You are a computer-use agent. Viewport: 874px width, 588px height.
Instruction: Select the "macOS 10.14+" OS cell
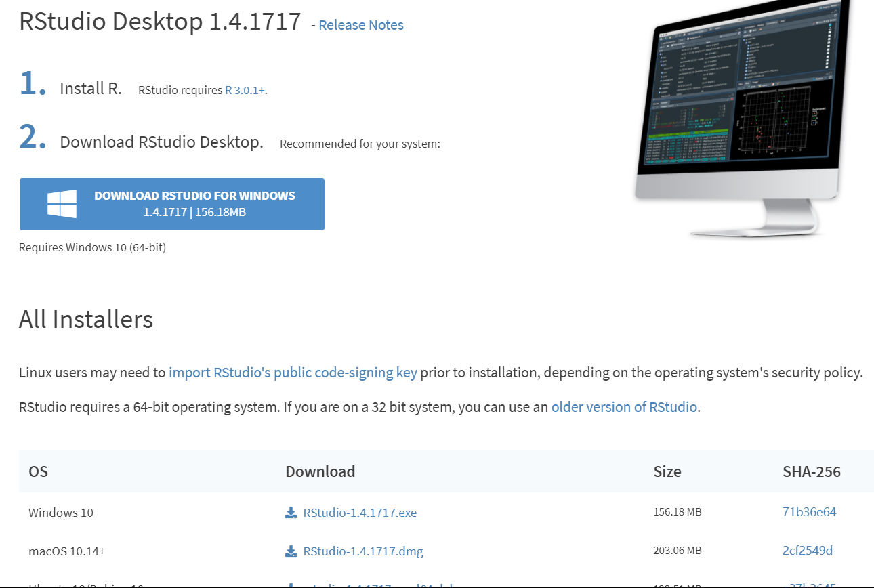point(66,551)
